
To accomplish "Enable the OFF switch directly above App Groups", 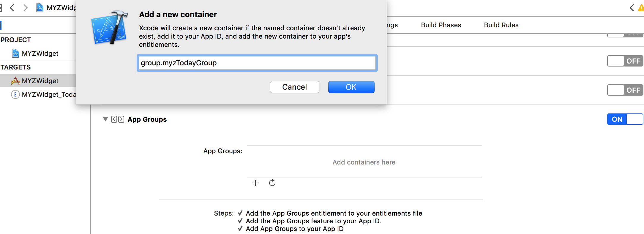I will point(625,90).
